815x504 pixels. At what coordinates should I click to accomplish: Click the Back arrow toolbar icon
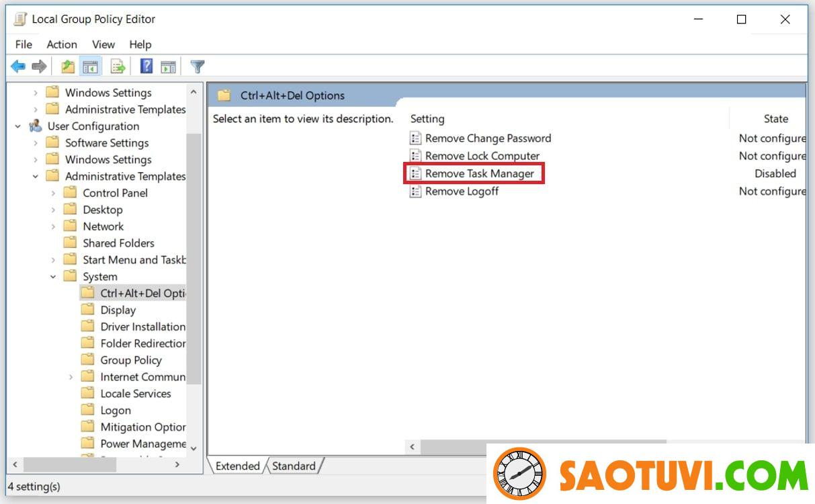(18, 67)
